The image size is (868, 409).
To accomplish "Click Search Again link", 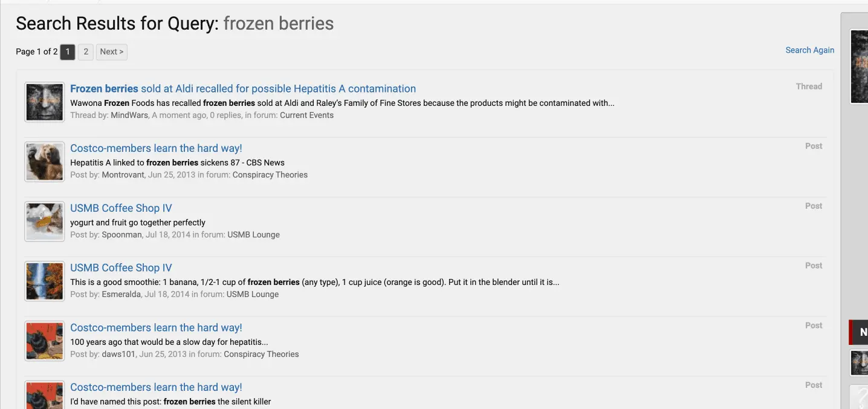I will 809,50.
